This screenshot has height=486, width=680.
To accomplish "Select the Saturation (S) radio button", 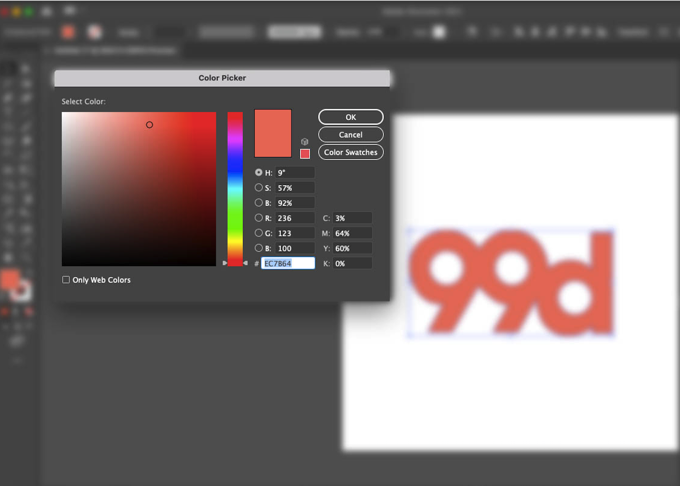I will tap(259, 188).
